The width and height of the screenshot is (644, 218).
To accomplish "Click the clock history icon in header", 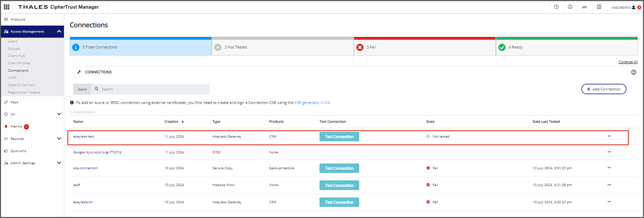I will tap(556, 7).
